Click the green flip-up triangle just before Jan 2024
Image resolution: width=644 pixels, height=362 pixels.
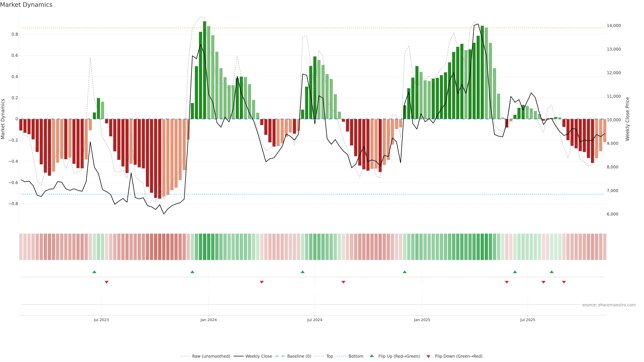click(x=192, y=272)
